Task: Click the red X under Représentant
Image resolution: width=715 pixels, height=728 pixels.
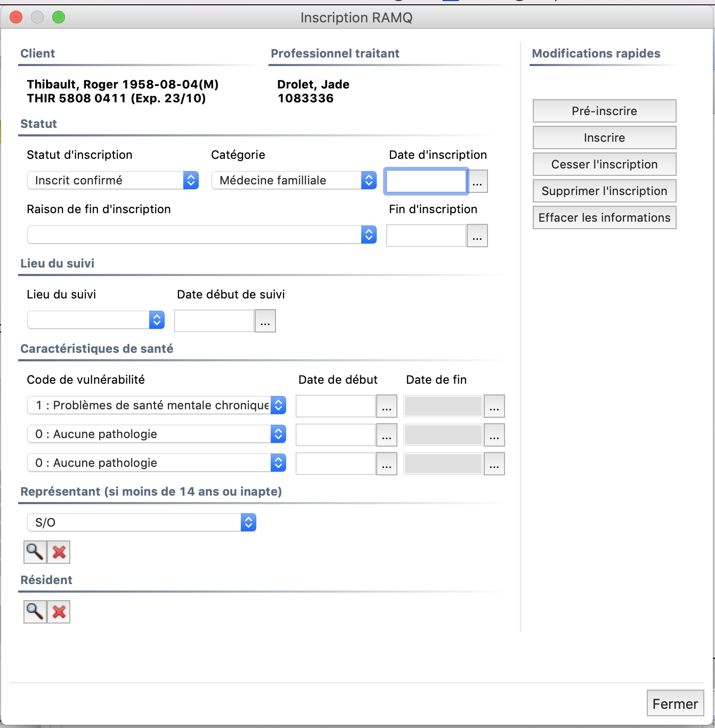Action: pos(59,552)
